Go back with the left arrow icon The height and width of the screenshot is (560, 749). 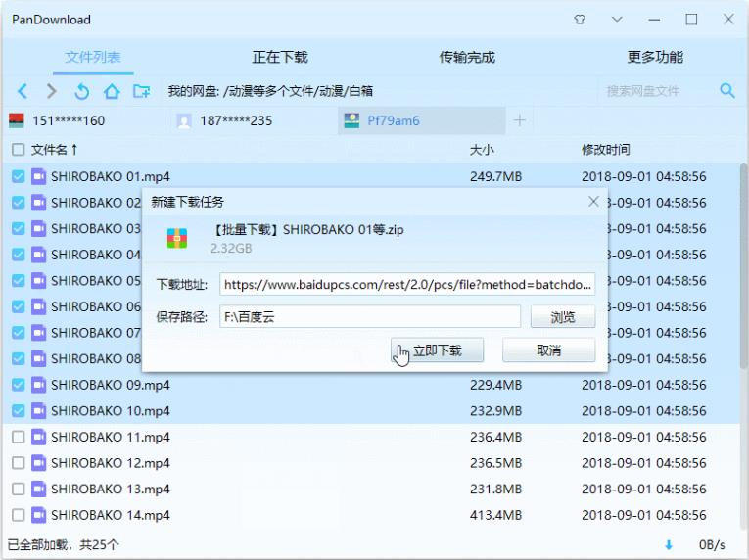(x=23, y=91)
